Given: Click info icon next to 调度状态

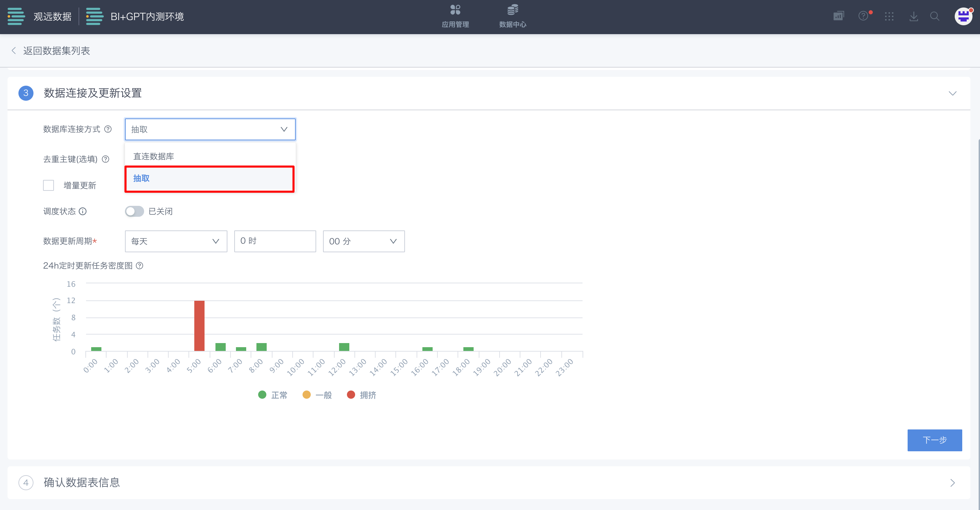Looking at the screenshot, I should 83,211.
